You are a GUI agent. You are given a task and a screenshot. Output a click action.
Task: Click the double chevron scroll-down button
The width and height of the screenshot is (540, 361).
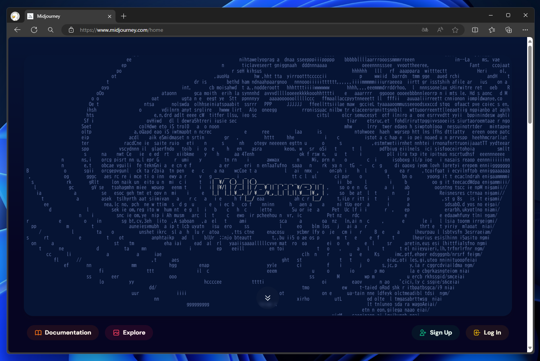coord(268,298)
